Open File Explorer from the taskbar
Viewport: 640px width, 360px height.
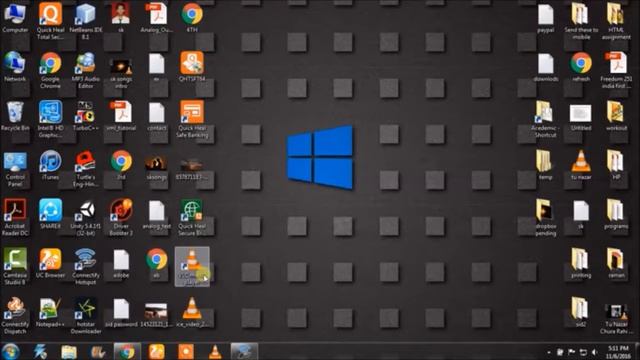(x=69, y=351)
